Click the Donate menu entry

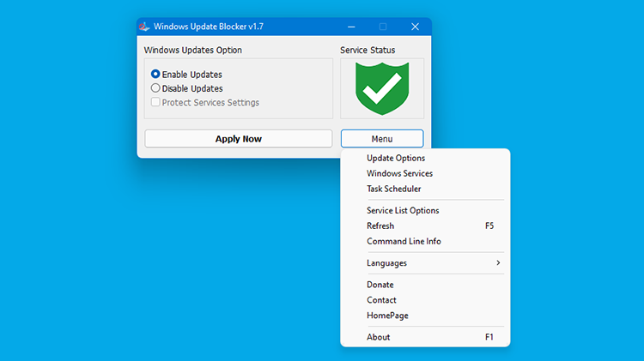(425, 285)
